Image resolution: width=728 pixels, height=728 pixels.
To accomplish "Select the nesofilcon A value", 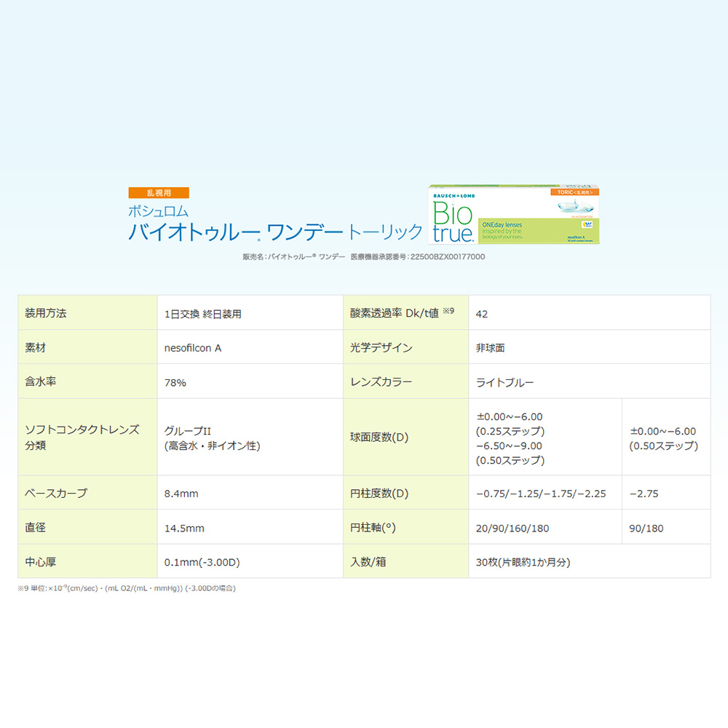I will tap(193, 348).
